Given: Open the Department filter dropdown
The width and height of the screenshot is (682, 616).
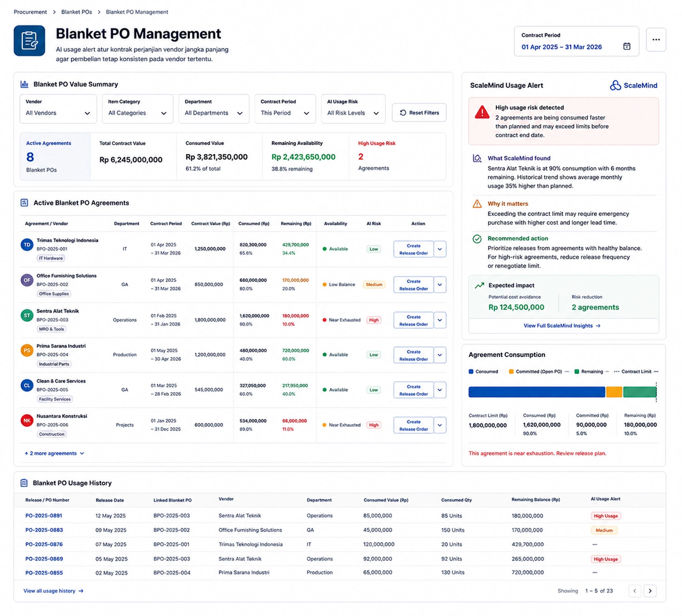Looking at the screenshot, I should coord(214,109).
